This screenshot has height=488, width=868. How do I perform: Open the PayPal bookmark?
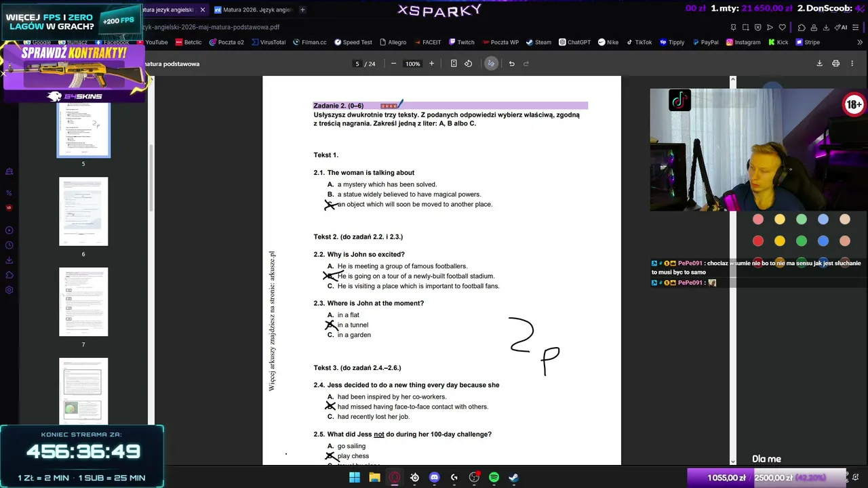click(x=705, y=42)
